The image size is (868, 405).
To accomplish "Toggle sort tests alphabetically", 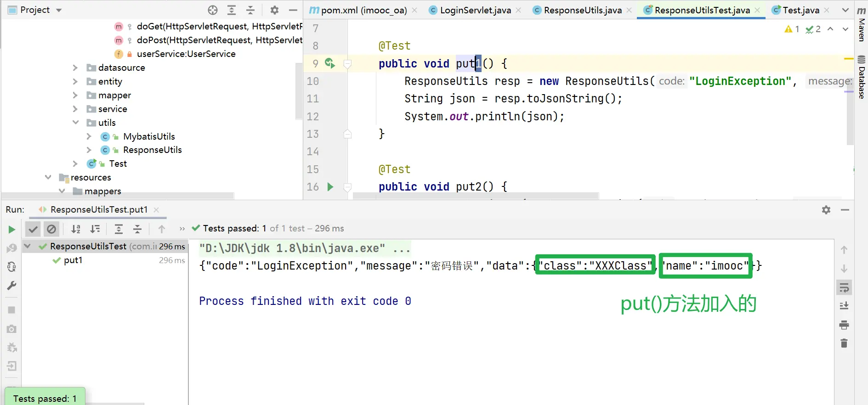I will [x=76, y=229].
